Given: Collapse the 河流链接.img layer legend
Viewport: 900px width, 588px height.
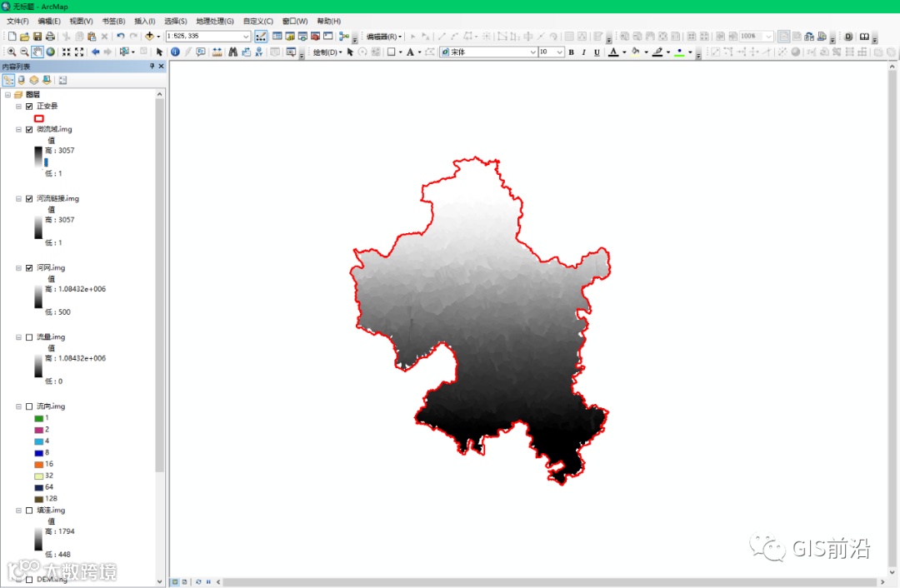Looking at the screenshot, I should 18,199.
